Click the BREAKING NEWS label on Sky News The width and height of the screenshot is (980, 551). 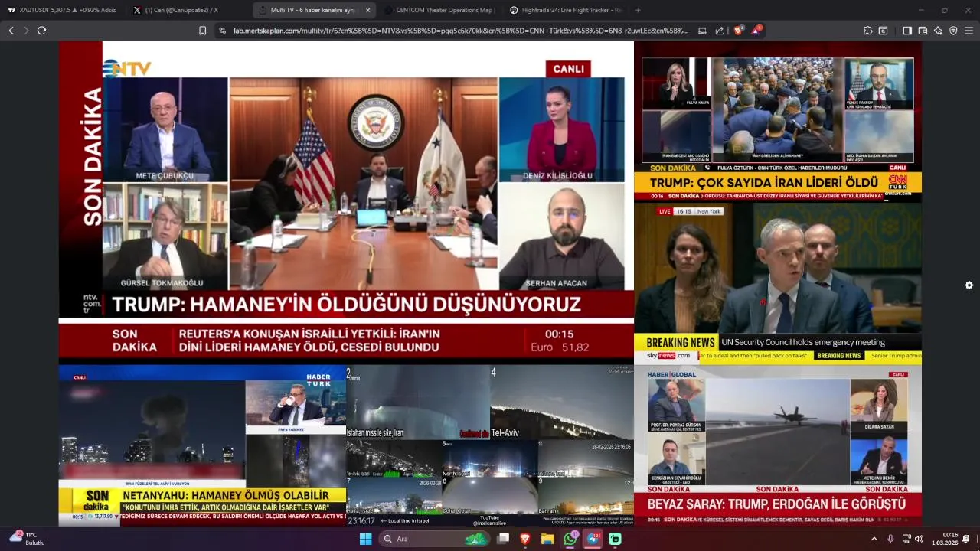(680, 343)
